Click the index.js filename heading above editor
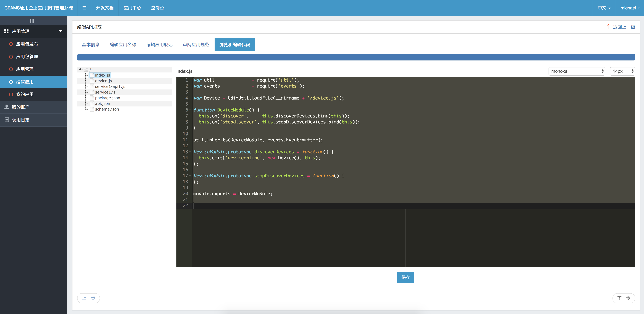This screenshot has width=644, height=314. point(184,71)
